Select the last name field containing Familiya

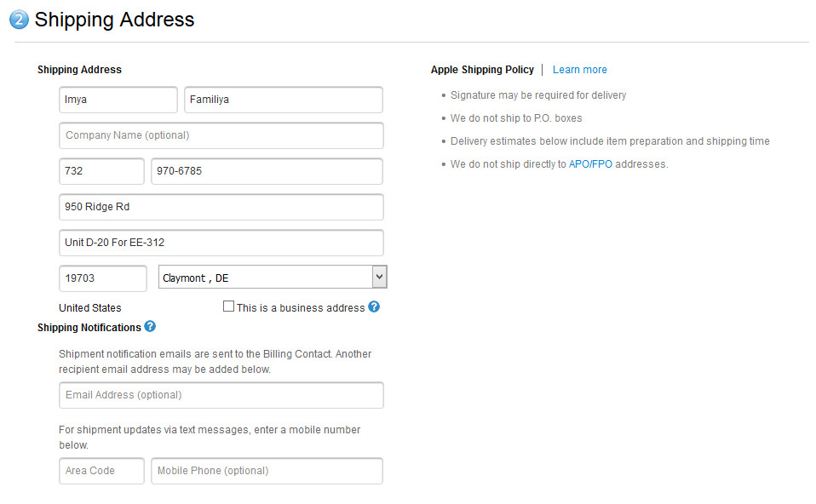click(x=283, y=100)
